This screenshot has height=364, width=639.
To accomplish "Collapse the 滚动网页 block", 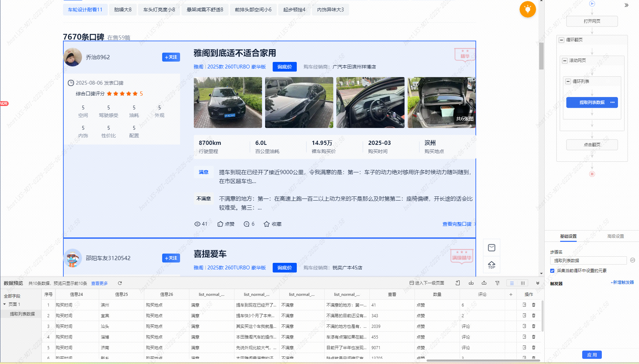I will 565,61.
